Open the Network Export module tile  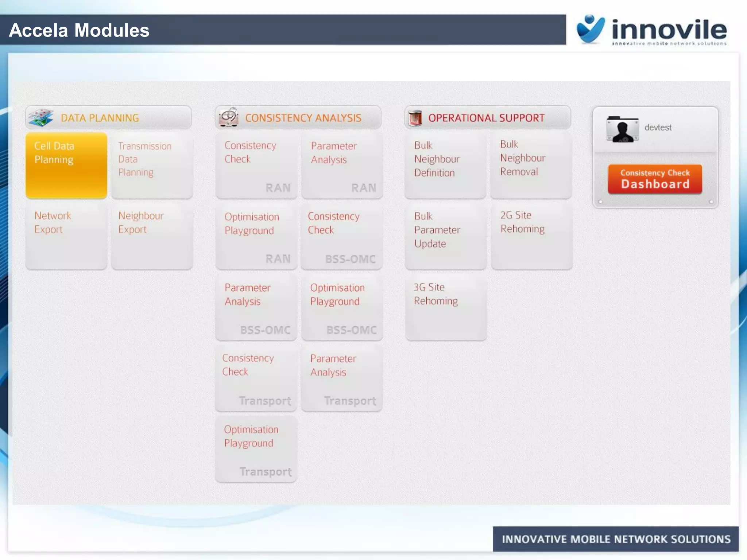click(x=66, y=236)
